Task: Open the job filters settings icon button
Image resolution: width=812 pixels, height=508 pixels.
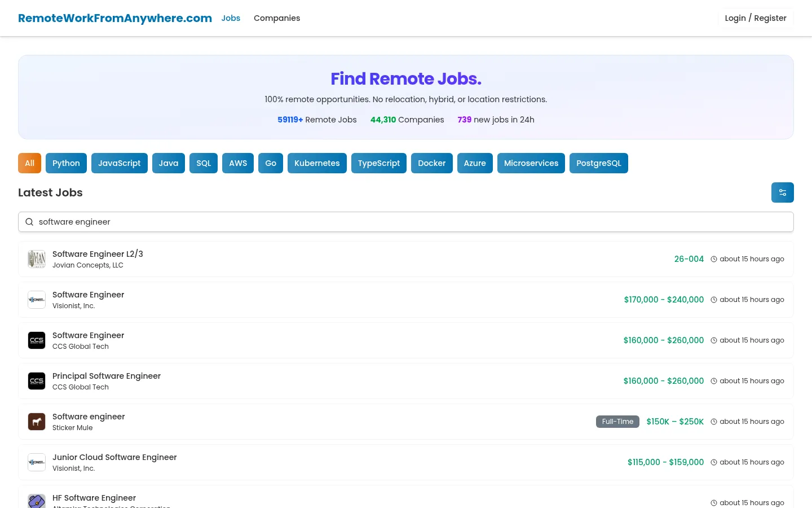Action: [782, 192]
